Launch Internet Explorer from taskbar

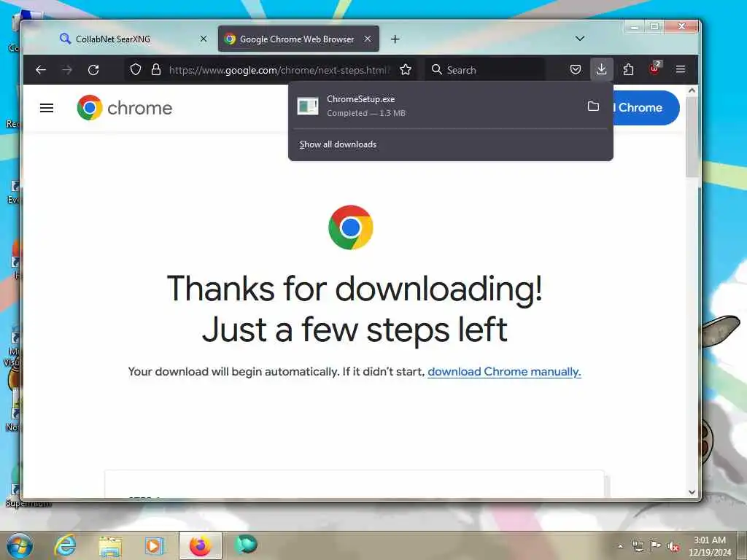point(65,545)
